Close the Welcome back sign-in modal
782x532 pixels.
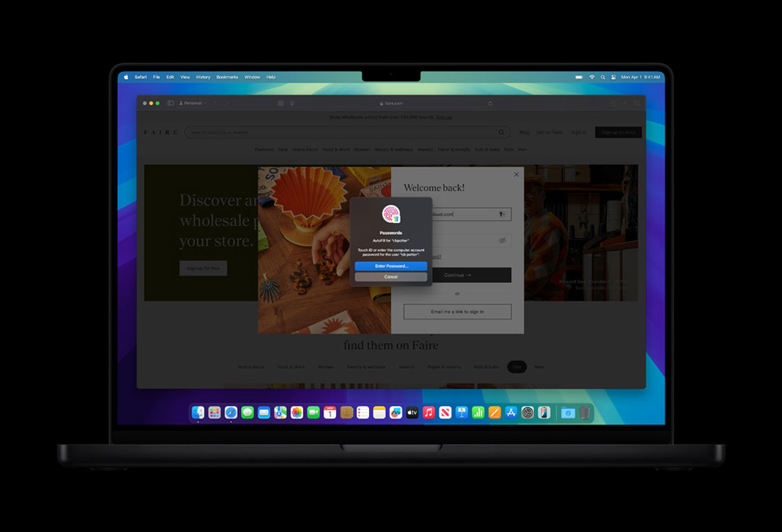pos(516,175)
